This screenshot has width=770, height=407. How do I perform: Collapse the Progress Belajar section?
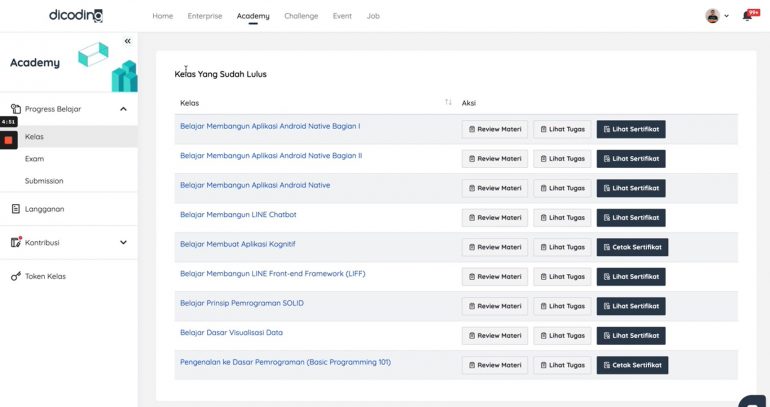(123, 109)
